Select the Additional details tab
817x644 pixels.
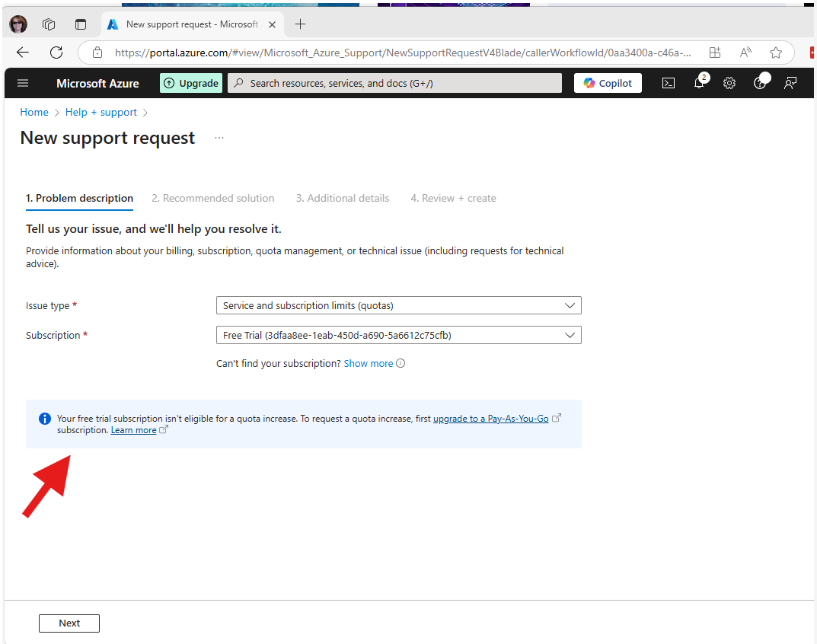pyautogui.click(x=343, y=199)
